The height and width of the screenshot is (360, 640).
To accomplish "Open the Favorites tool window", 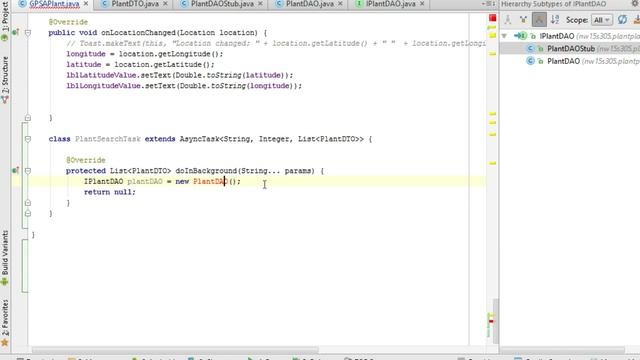I will (5, 323).
